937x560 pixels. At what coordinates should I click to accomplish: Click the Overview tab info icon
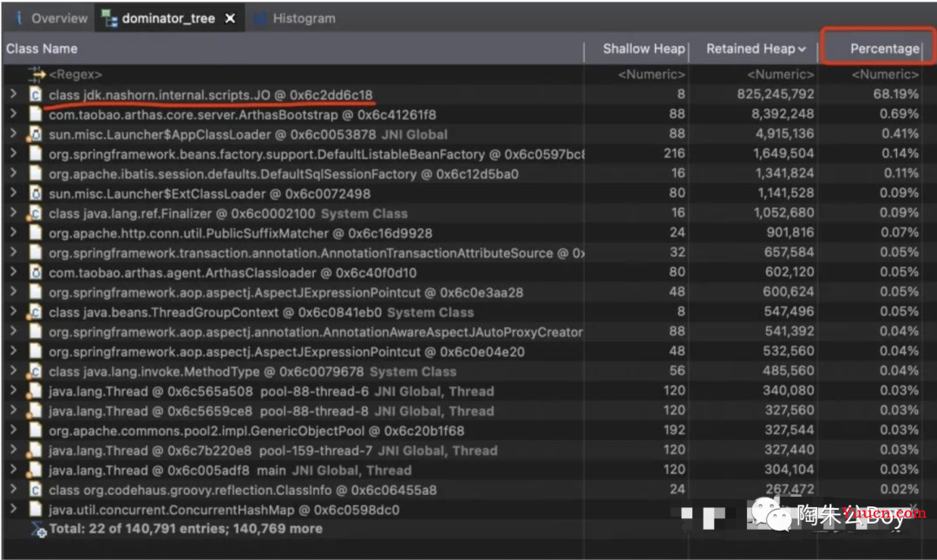point(18,18)
